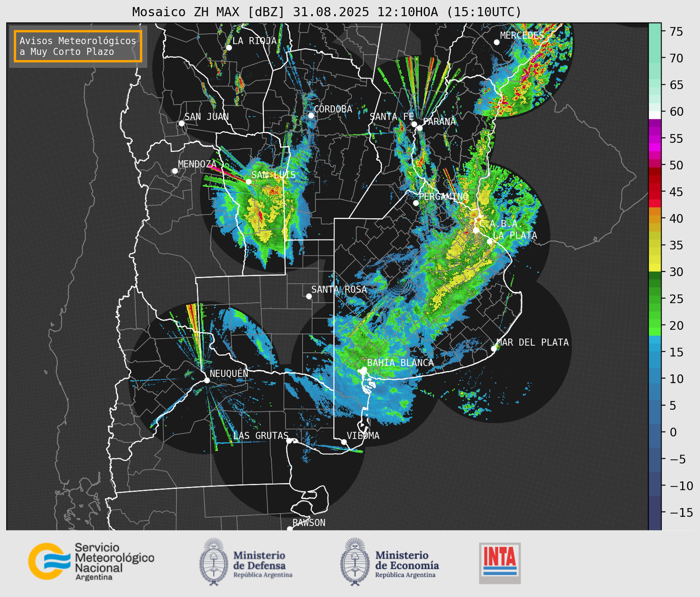
Task: Select the La Rioja city marker dot
Action: pyautogui.click(x=229, y=48)
